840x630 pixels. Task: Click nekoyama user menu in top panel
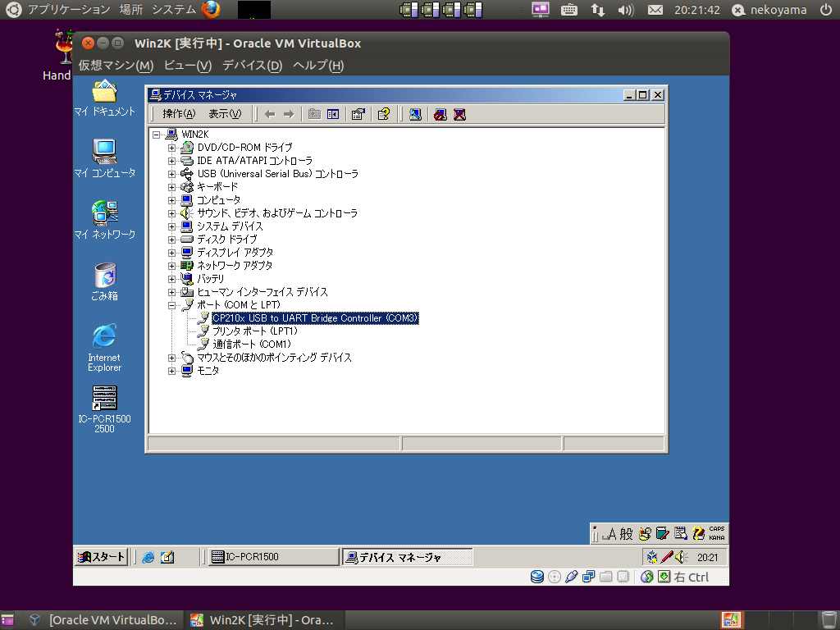point(769,10)
